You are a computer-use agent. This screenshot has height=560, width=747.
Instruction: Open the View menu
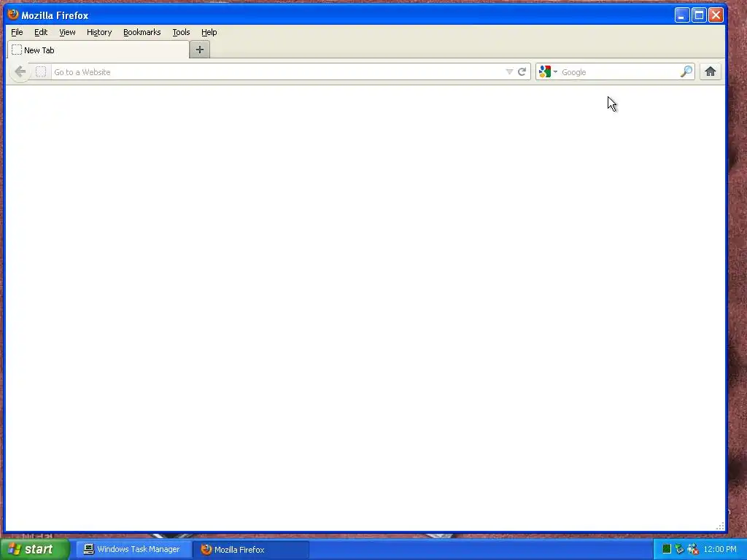tap(67, 32)
